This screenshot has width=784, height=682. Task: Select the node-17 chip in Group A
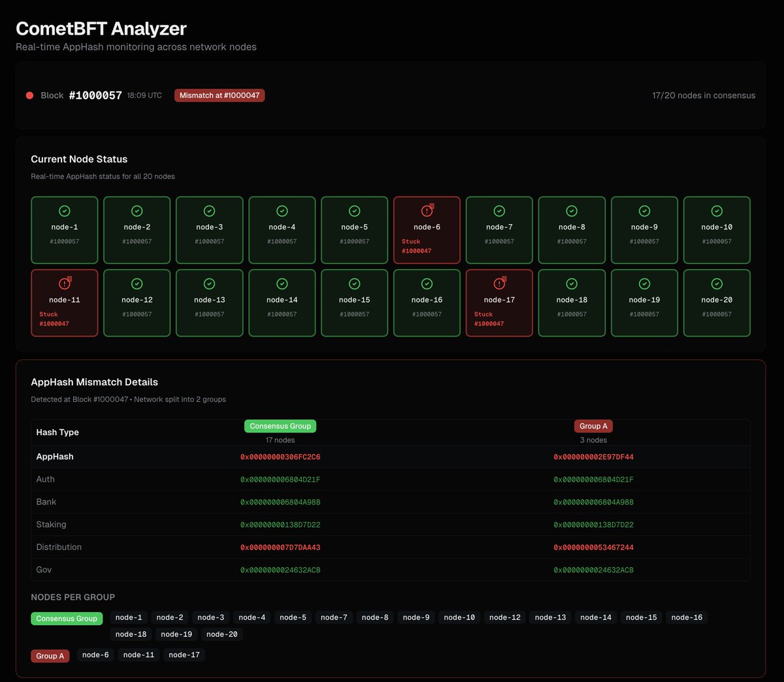(184, 655)
